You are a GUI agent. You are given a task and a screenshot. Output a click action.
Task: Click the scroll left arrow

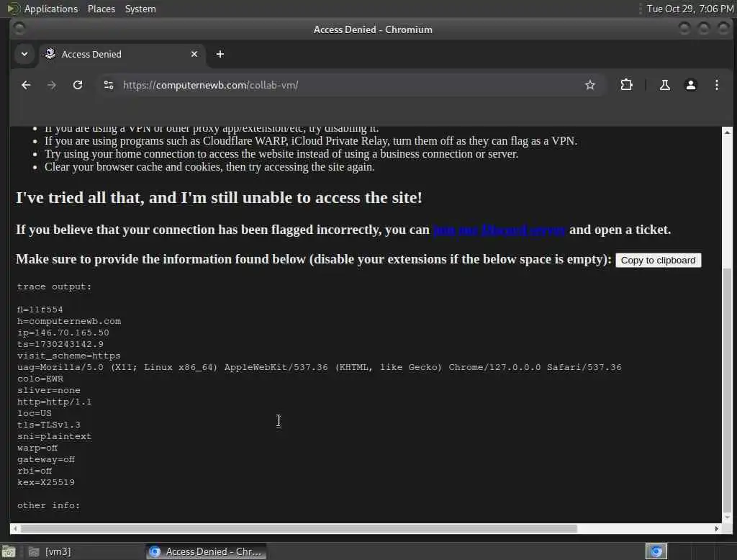15,528
